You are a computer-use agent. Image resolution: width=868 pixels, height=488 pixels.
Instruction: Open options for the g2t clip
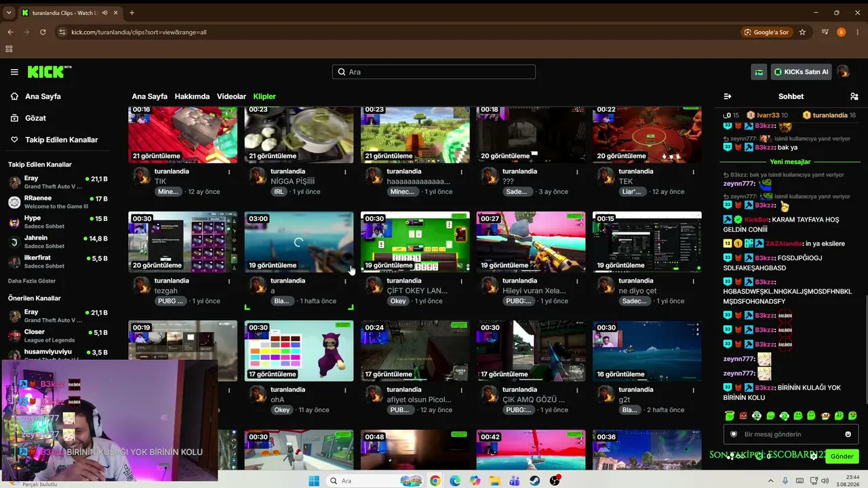pyautogui.click(x=693, y=390)
